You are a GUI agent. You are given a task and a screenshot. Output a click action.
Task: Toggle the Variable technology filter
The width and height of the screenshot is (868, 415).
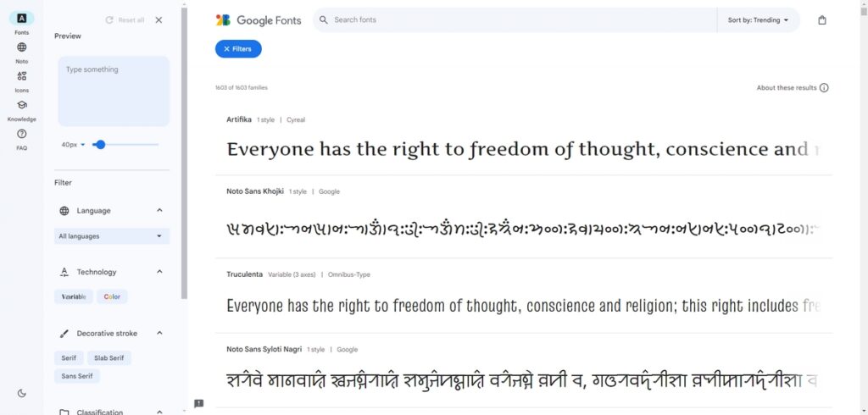[x=74, y=296]
